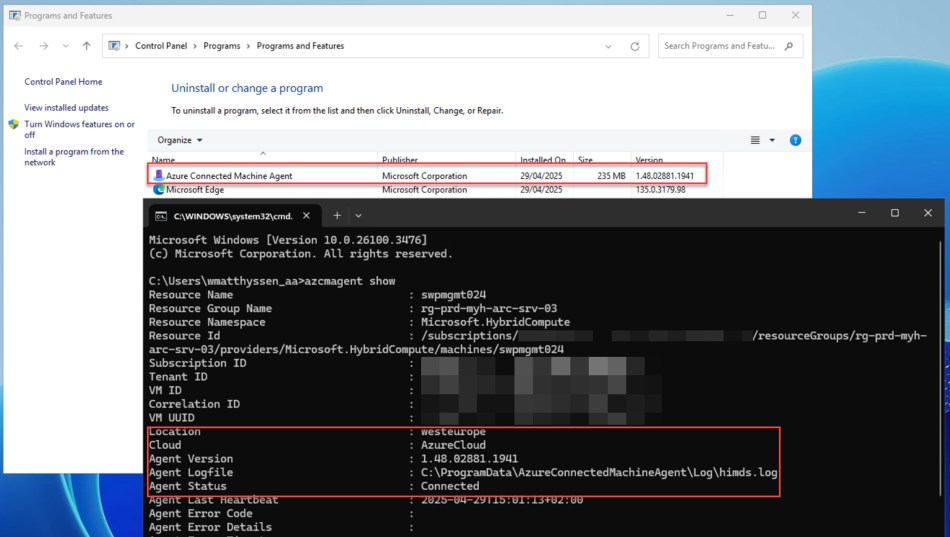The image size is (950, 537).
Task: Click himds.log logfile path
Action: [599, 473]
